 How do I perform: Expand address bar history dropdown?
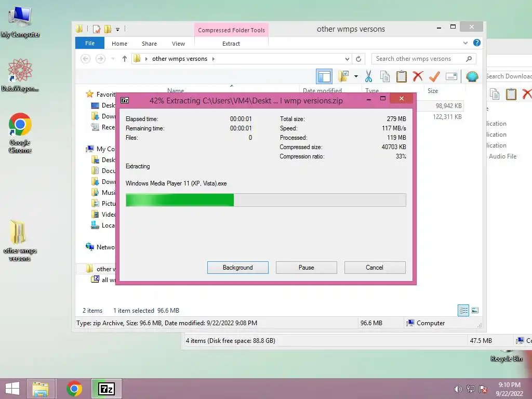[x=347, y=59]
